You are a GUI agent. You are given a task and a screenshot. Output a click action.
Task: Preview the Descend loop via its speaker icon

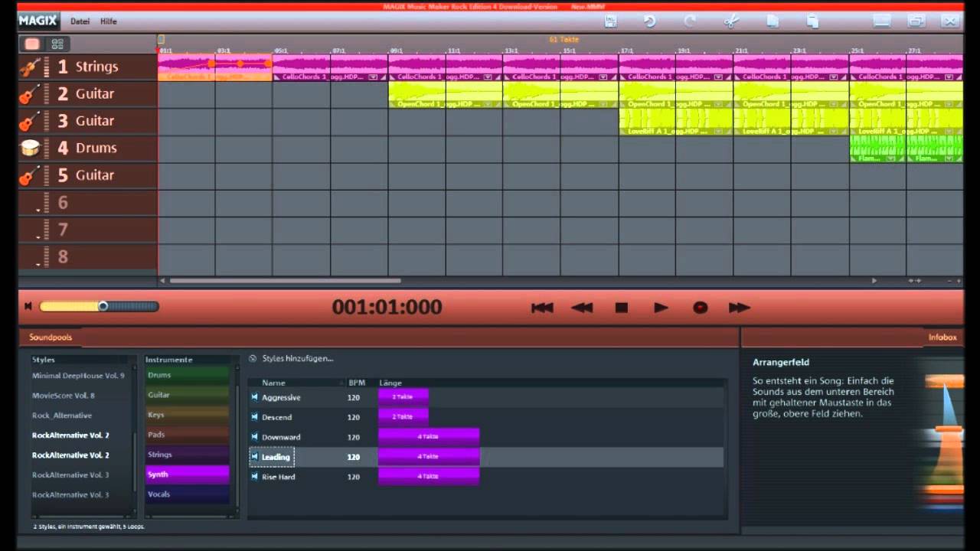[254, 417]
